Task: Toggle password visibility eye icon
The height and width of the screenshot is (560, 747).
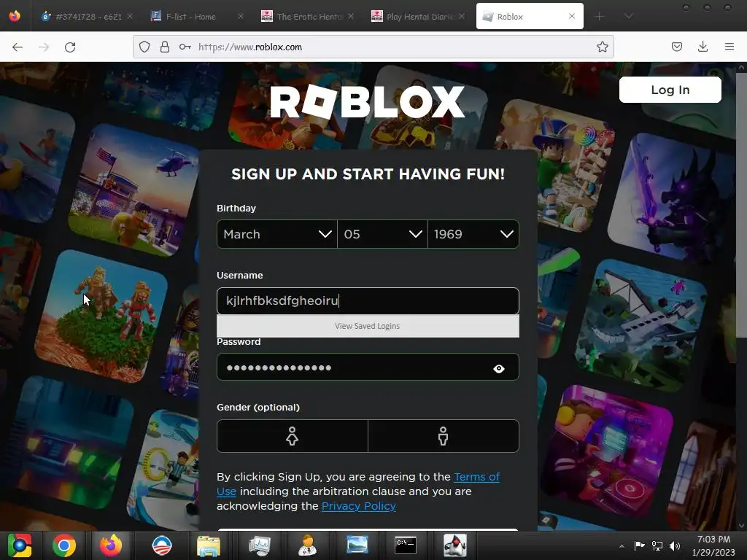Action: [x=499, y=368]
